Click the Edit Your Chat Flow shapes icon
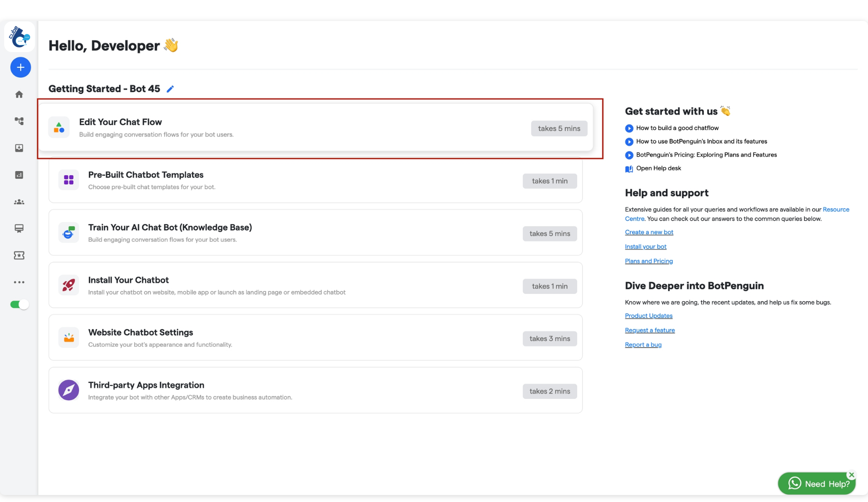This screenshot has width=868, height=502. (x=59, y=127)
